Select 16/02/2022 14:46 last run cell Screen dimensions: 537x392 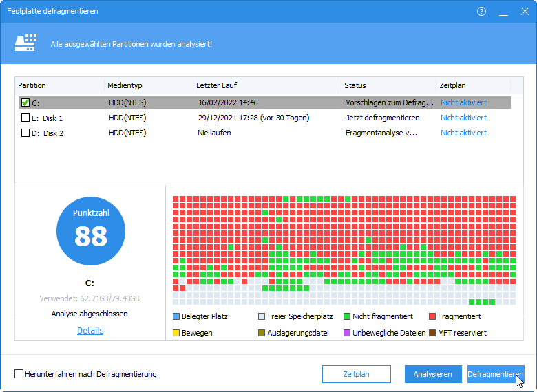click(228, 102)
